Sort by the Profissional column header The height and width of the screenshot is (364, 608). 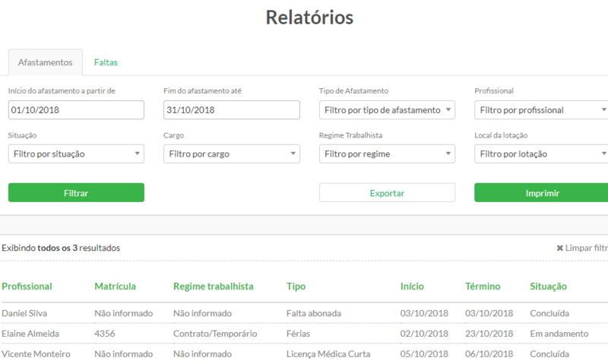[27, 286]
